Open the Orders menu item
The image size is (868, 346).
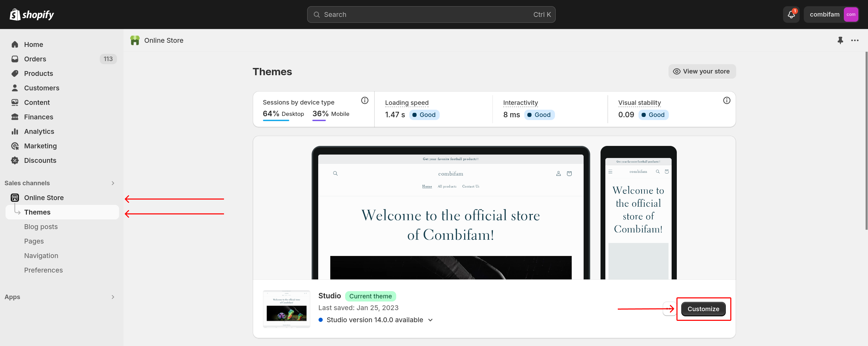[35, 59]
